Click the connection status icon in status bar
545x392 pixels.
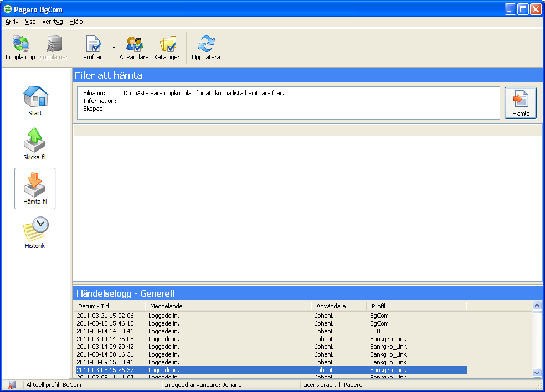(12, 385)
